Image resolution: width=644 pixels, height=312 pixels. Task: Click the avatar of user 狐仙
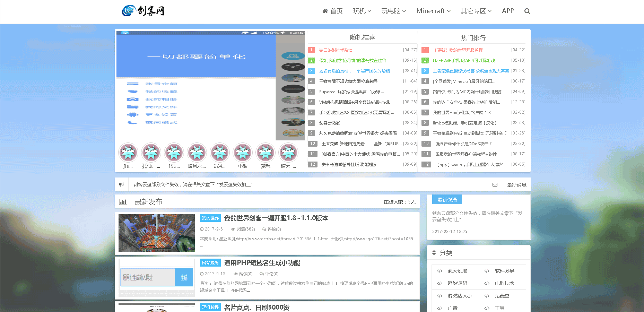pyautogui.click(x=151, y=152)
